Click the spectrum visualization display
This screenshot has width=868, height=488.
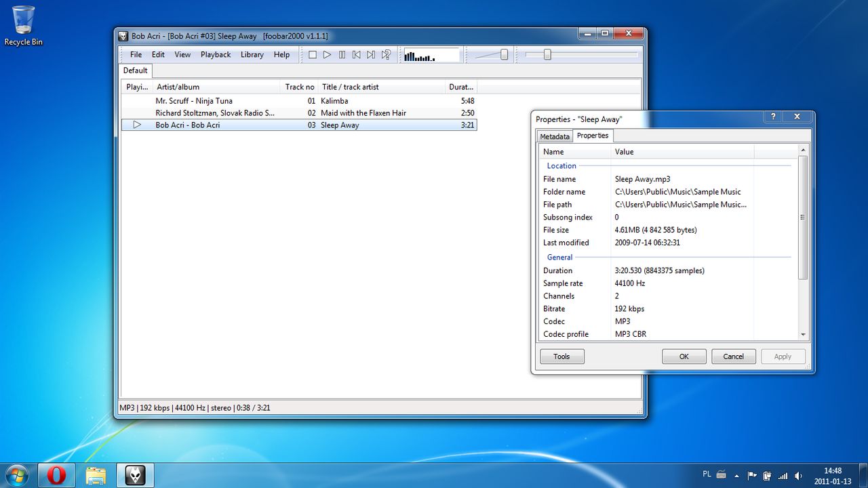(431, 56)
